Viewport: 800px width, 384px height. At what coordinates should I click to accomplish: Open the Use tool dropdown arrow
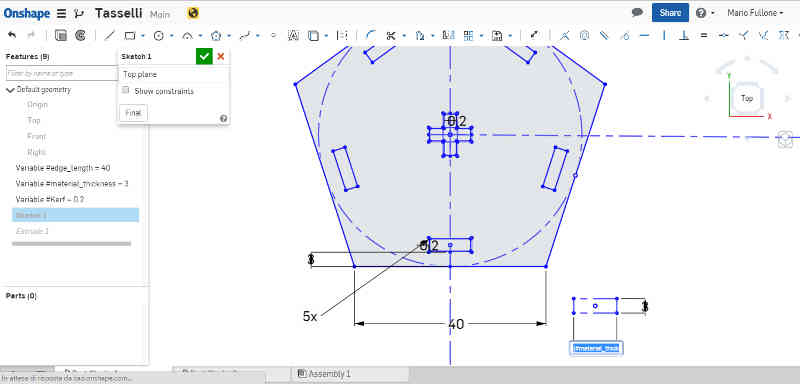pyautogui.click(x=326, y=36)
